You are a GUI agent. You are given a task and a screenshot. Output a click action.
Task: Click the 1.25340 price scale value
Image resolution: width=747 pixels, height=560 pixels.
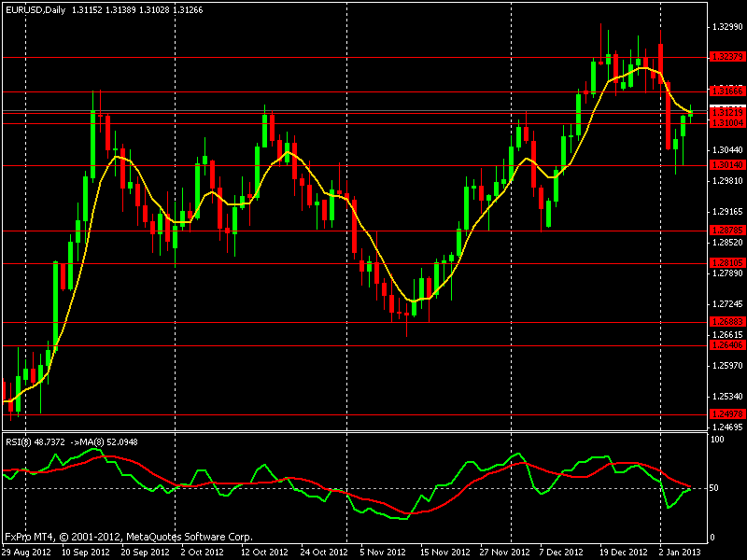click(727, 396)
